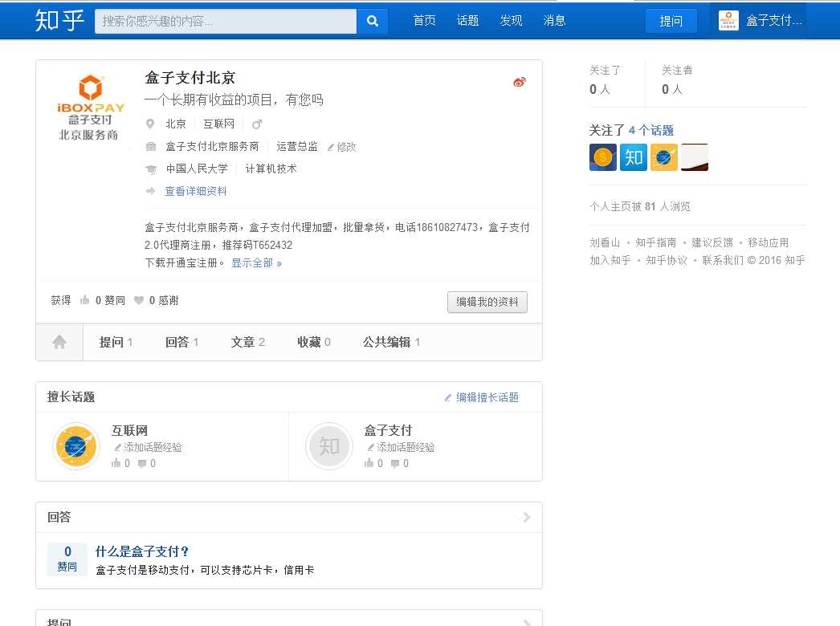Click 移动应用 footer link
The image size is (840, 626).
[x=769, y=242]
